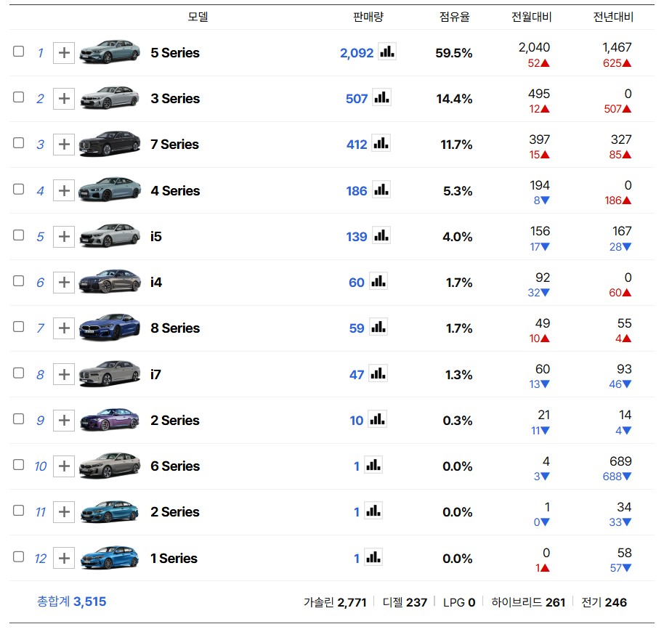Select the 8 Series row checkbox
Viewport: 672px width, 632px height.
click(18, 327)
